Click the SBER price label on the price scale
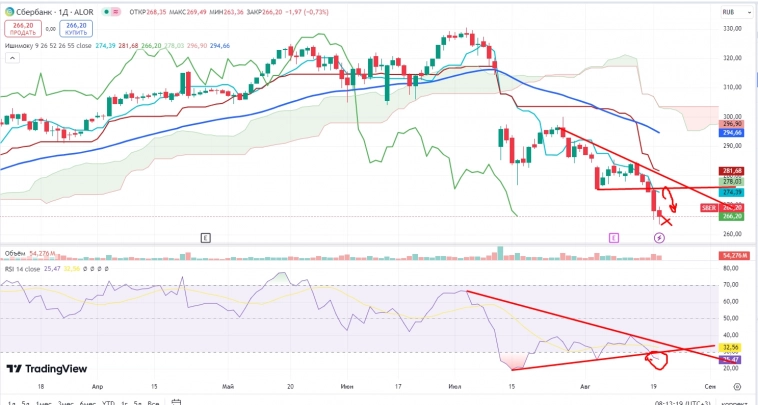The image size is (758, 405). click(x=709, y=207)
